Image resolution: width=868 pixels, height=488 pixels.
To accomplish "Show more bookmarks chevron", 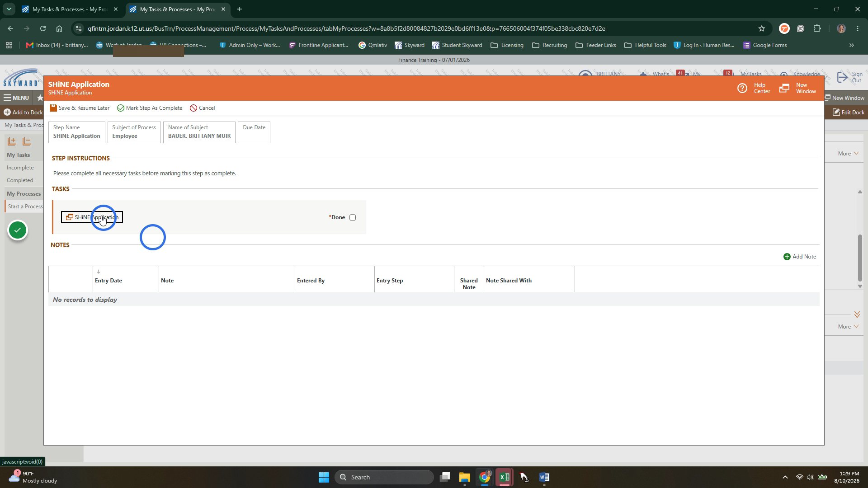I will pyautogui.click(x=852, y=45).
